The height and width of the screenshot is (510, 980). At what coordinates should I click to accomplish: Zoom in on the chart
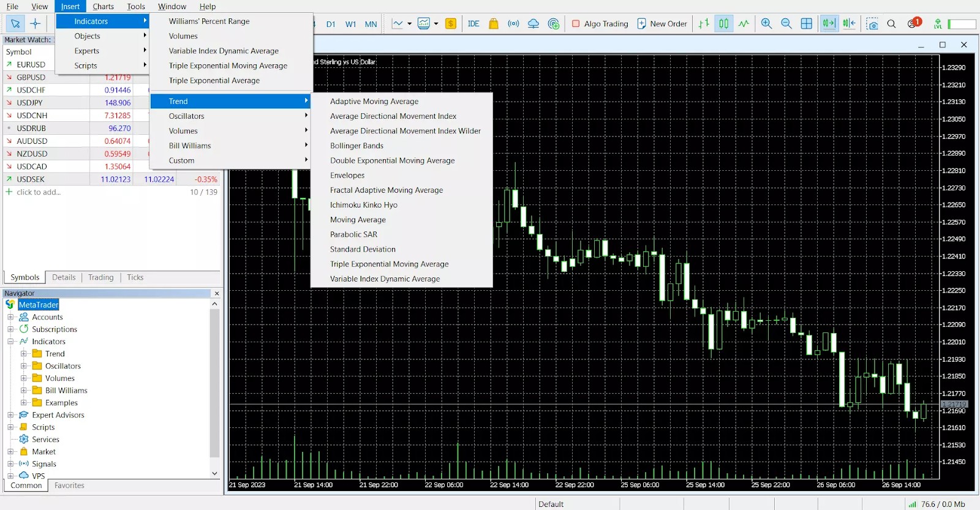766,24
